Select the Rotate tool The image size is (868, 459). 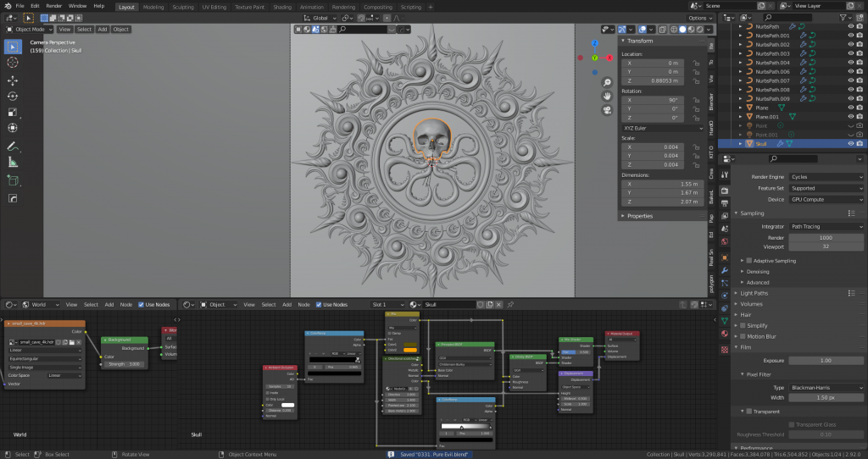pyautogui.click(x=13, y=97)
